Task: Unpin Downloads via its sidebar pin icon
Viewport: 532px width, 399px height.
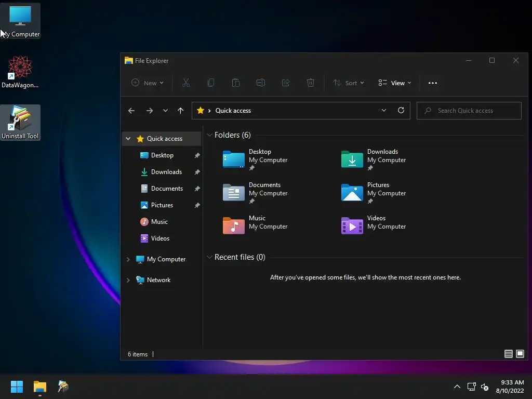Action: coord(197,172)
